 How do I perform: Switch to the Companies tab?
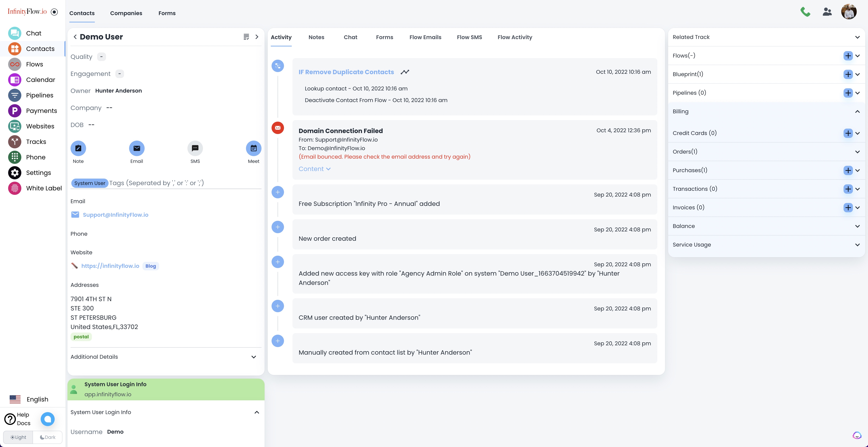[126, 13]
